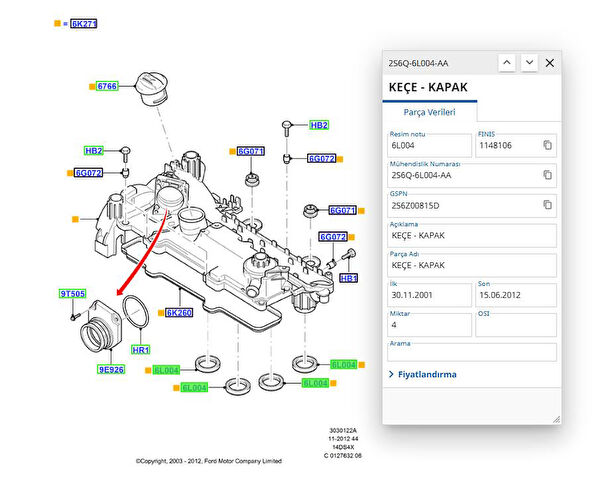Click the 6K260 gasket callout
Screen dimensions: 600x490
179,313
